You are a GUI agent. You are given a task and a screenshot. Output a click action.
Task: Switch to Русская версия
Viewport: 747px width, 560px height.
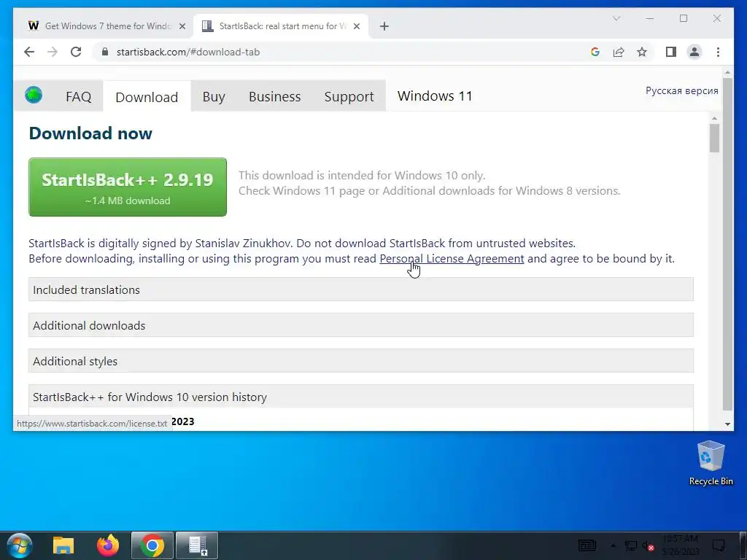[682, 91]
